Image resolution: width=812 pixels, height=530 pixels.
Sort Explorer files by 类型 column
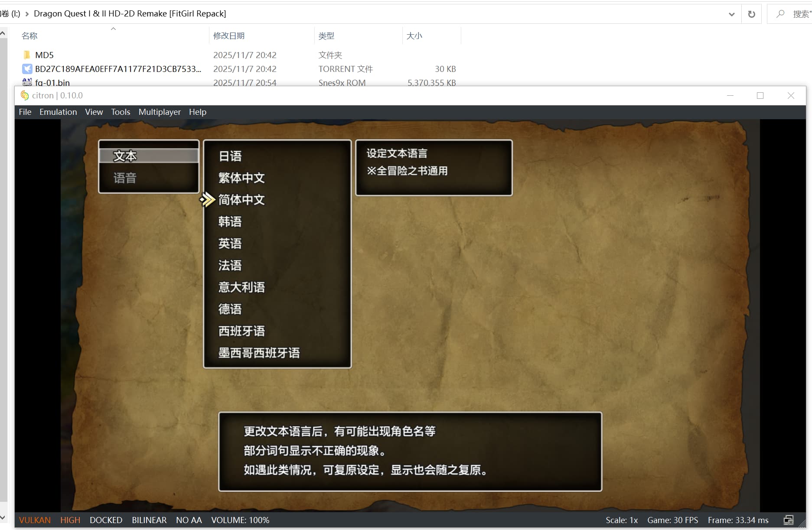pos(326,36)
